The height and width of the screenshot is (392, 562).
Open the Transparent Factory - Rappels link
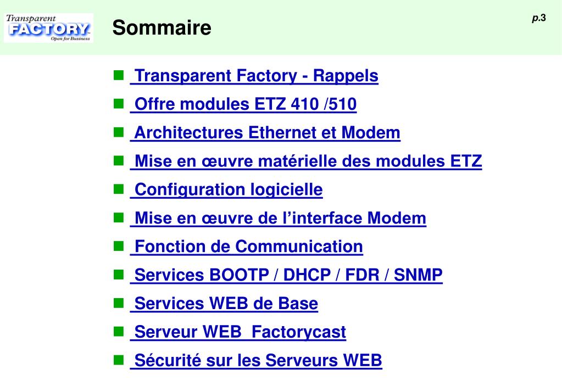click(254, 76)
